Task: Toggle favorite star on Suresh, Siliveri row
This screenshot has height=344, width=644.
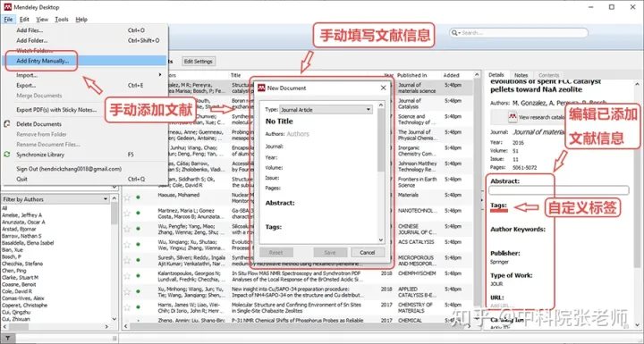Action: tap(127, 260)
